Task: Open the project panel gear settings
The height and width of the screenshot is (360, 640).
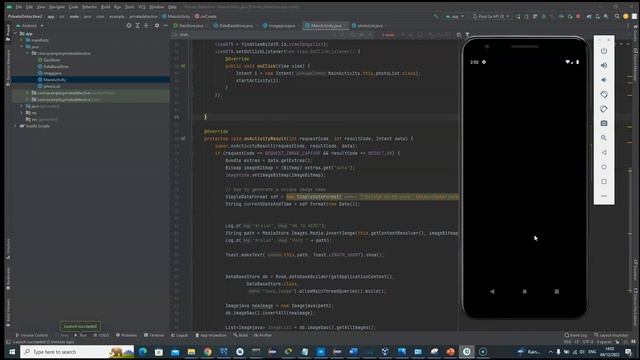Action: coord(157,25)
